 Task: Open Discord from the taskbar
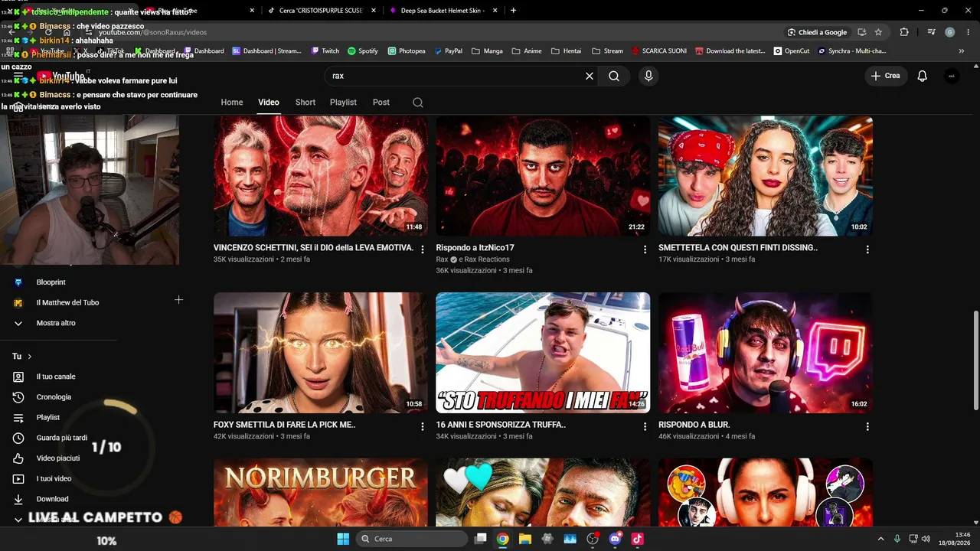[x=615, y=539]
